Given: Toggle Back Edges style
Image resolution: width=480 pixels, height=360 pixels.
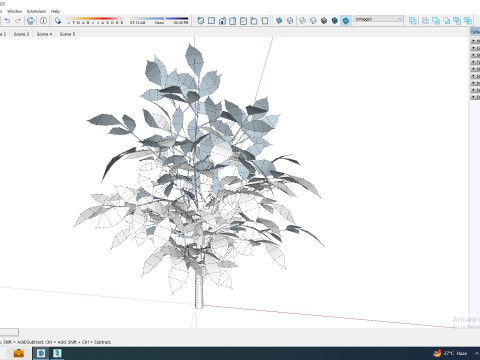Looking at the screenshot, I should pos(290,21).
